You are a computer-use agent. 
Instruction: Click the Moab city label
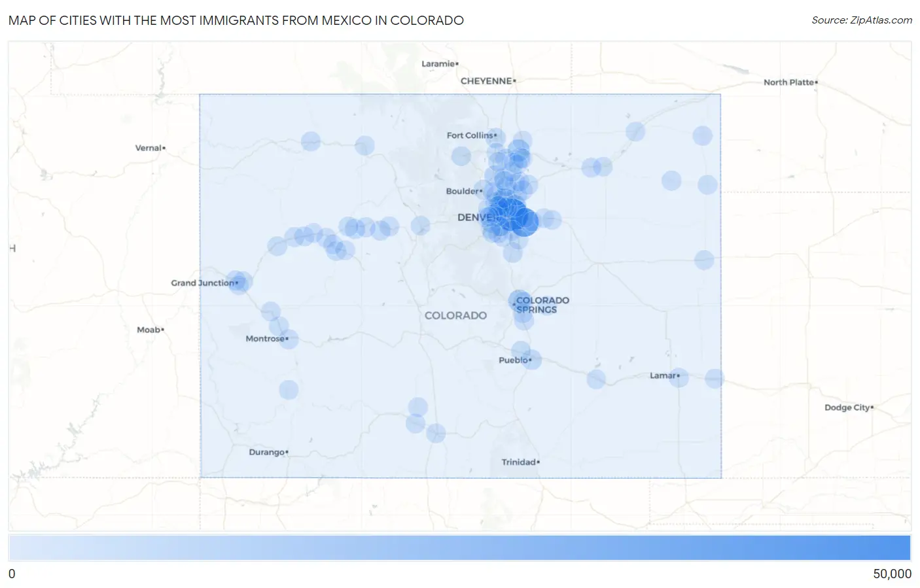[x=150, y=330]
